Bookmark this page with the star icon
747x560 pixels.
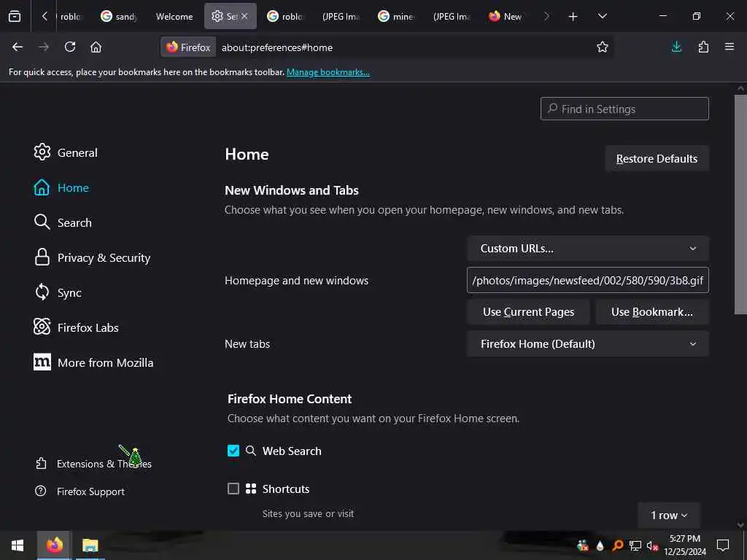click(x=602, y=47)
